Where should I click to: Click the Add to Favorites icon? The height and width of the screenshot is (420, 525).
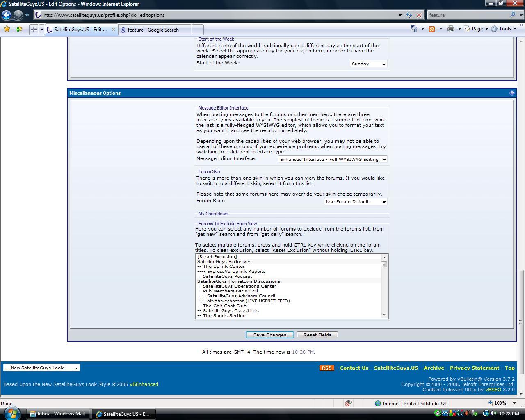[19, 29]
